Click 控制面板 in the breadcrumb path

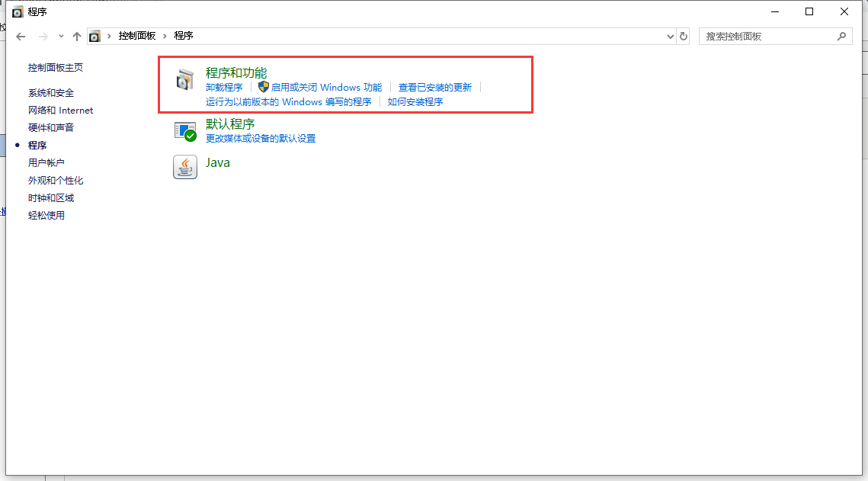137,35
